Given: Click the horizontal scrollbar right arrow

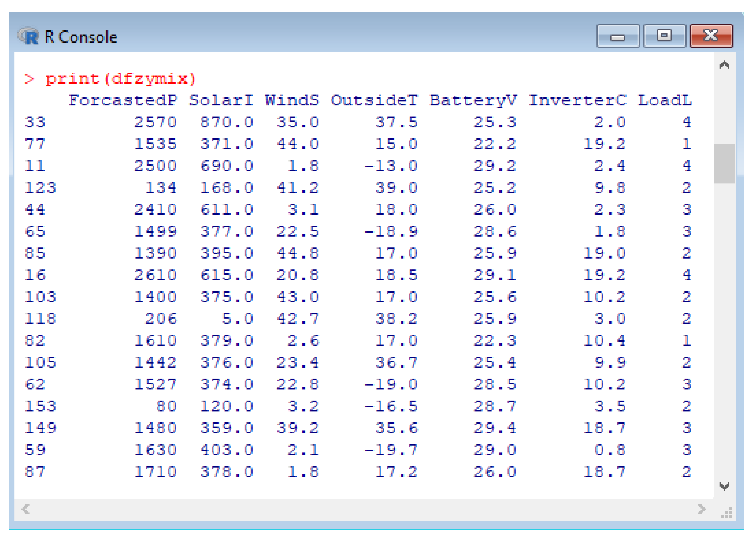Looking at the screenshot, I should coord(701,509).
